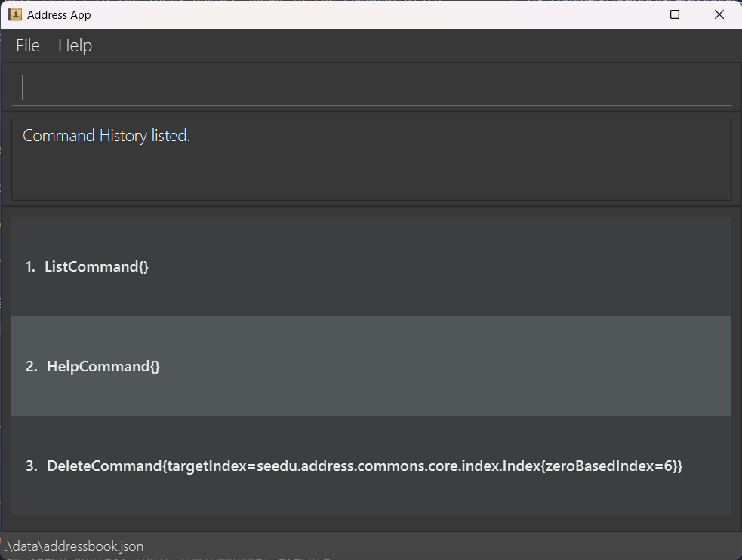Click empty space below the result message

tap(371, 177)
